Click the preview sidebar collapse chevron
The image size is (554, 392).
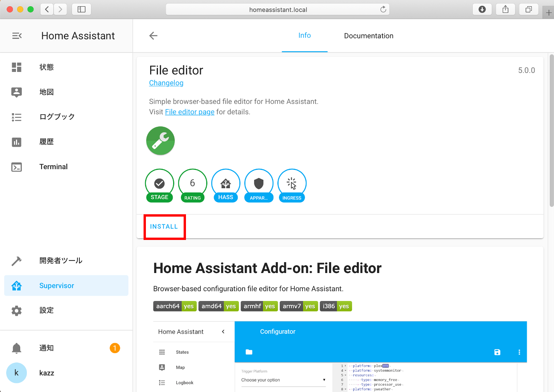(223, 332)
